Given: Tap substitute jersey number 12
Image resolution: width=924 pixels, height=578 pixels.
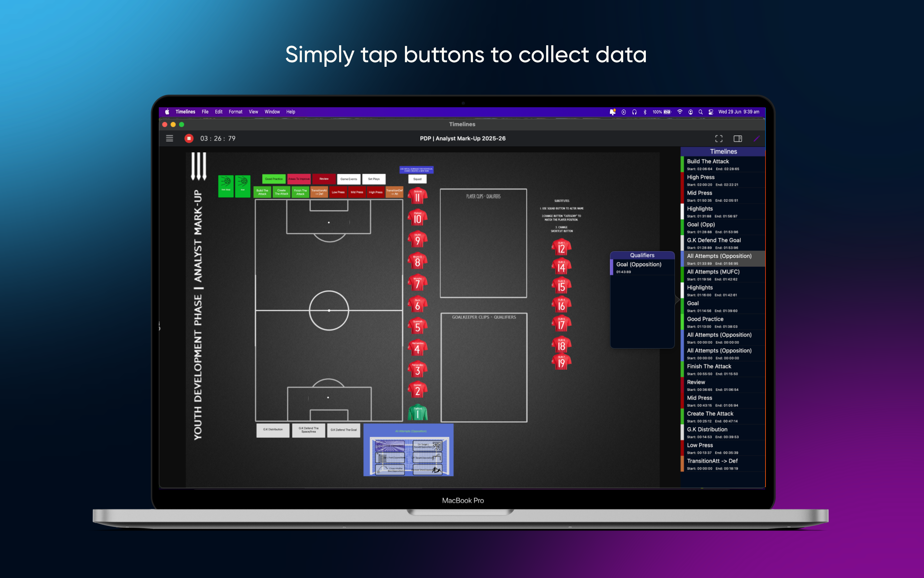Looking at the screenshot, I should point(561,247).
